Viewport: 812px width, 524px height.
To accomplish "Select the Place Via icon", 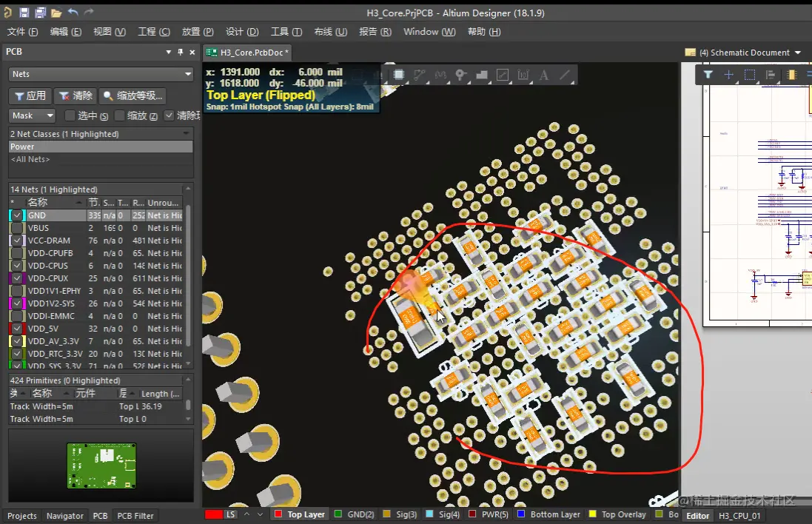I will pyautogui.click(x=461, y=75).
